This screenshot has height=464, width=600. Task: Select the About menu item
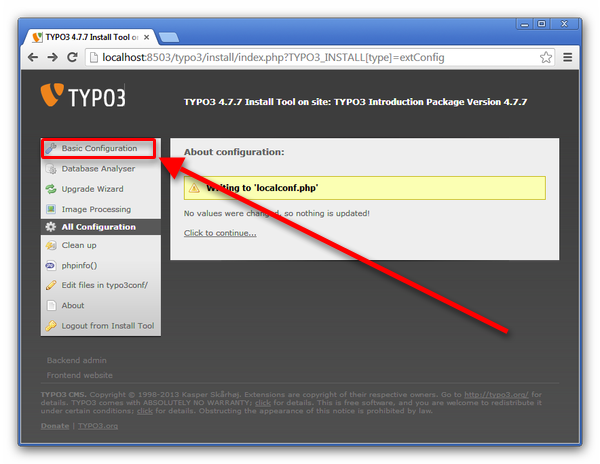point(73,306)
